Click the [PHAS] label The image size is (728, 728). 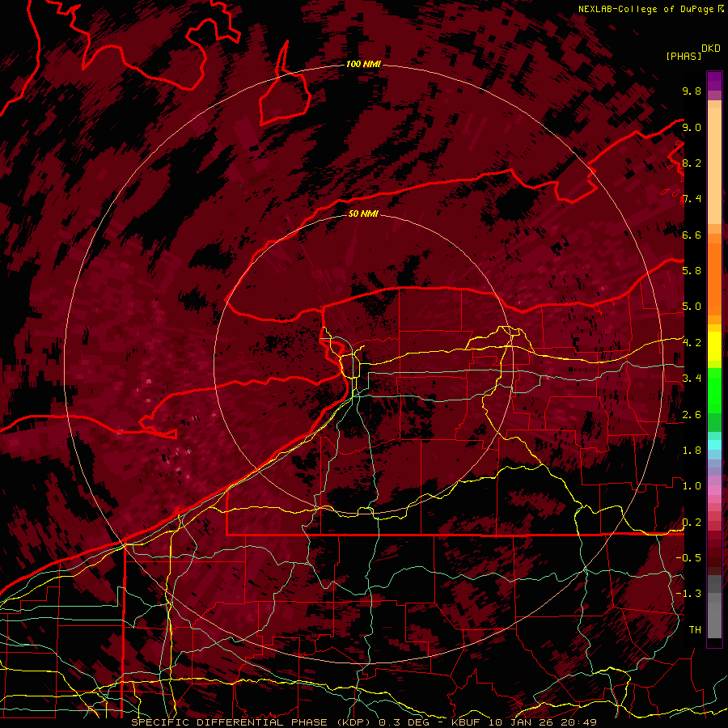(x=684, y=56)
